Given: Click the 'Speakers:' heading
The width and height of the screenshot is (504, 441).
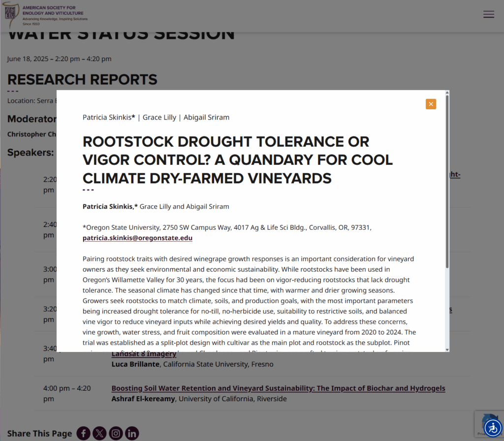Looking at the screenshot, I should [x=31, y=153].
